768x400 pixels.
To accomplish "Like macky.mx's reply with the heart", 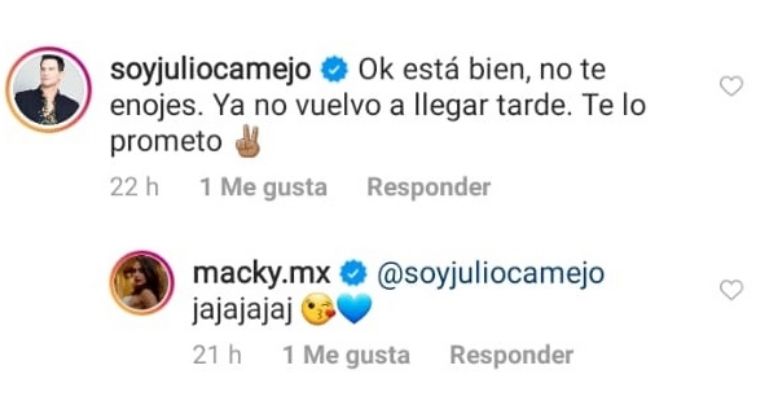I will pos(731,290).
